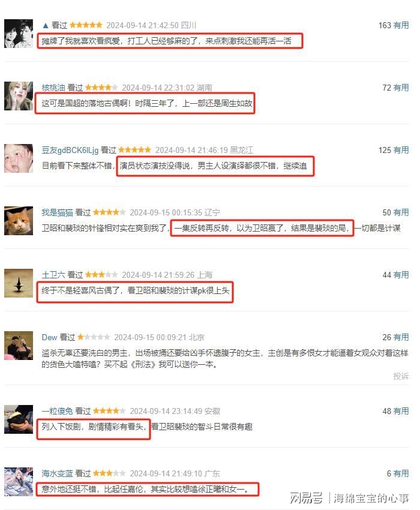Image resolution: width=420 pixels, height=510 pixels.
Task: Mark the 125-vote review as 有用
Action: click(401, 150)
